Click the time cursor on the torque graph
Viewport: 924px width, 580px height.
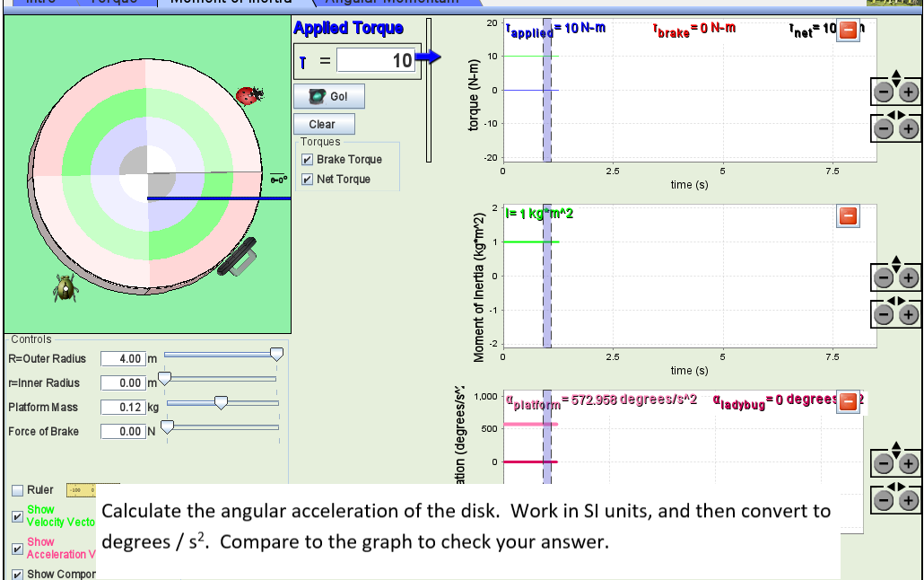click(547, 92)
